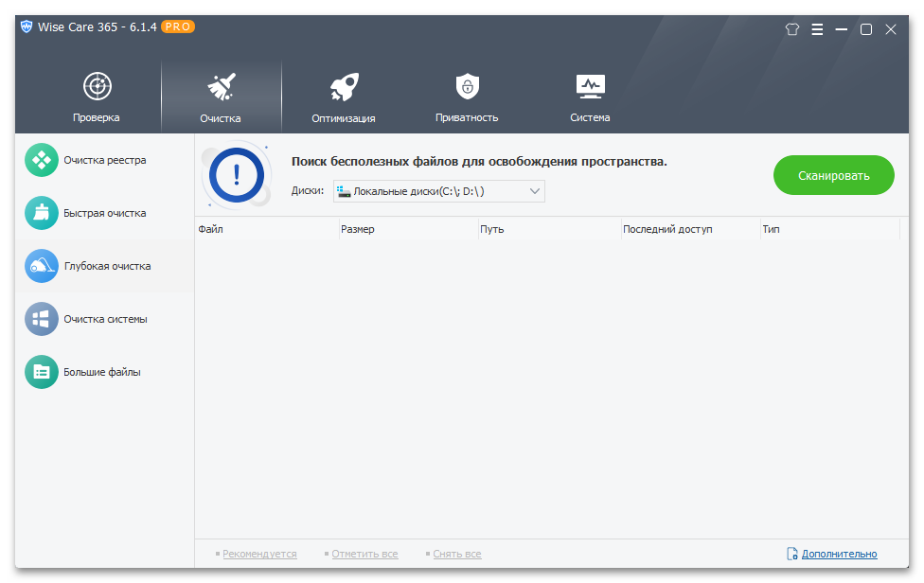924x583 pixels.
Task: Click the Очистка системы Windows icon
Action: (x=42, y=319)
